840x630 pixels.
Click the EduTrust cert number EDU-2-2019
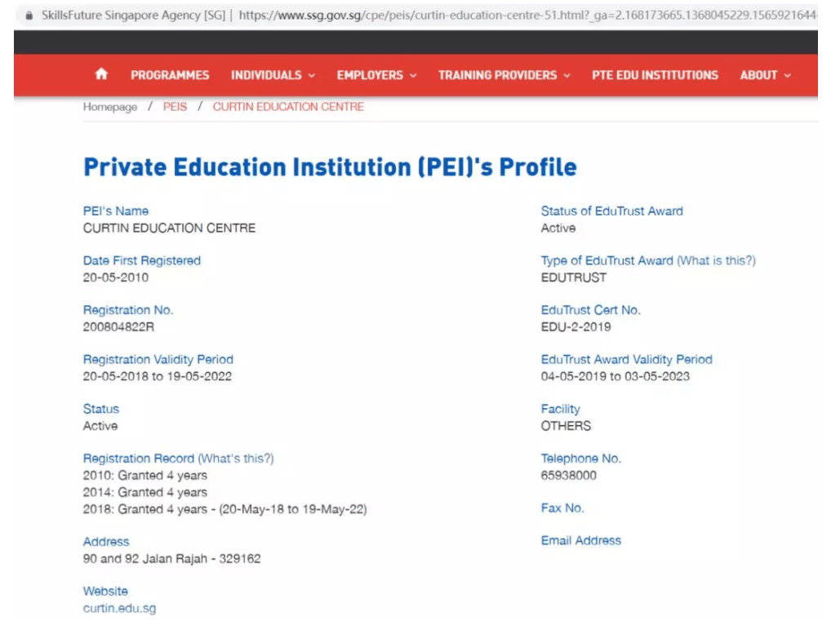(576, 326)
